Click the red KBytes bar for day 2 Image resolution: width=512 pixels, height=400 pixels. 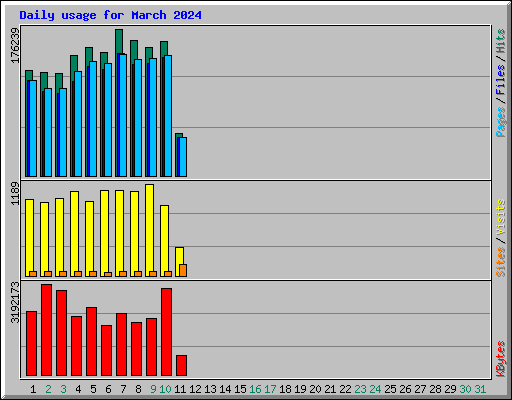click(46, 330)
